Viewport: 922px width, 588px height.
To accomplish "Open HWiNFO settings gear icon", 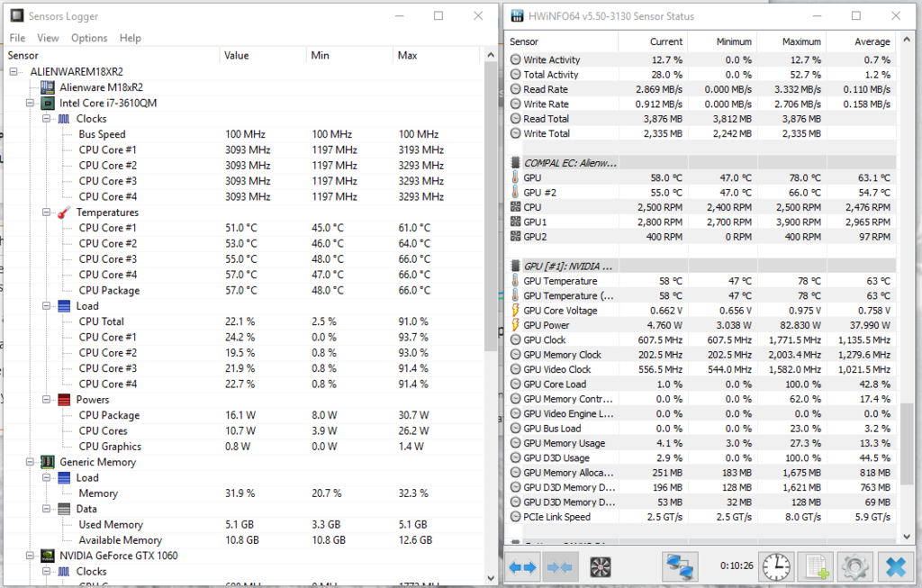I will [x=855, y=566].
